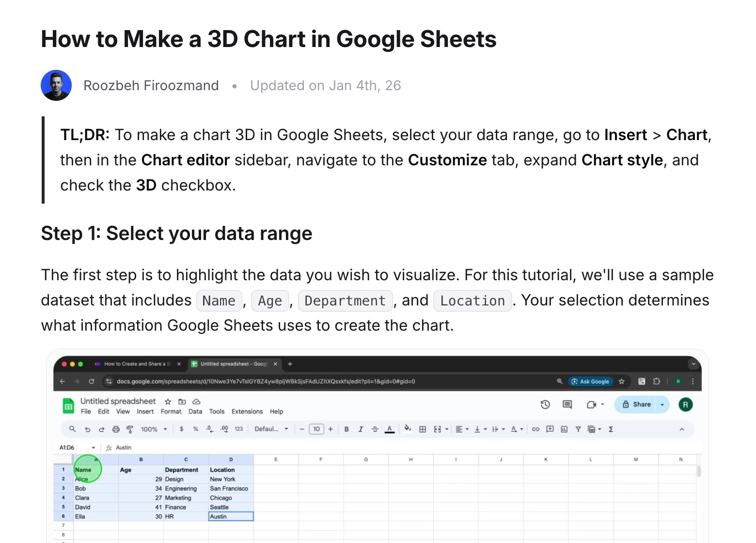Open the Extensions menu
This screenshot has width=756, height=543.
point(247,412)
